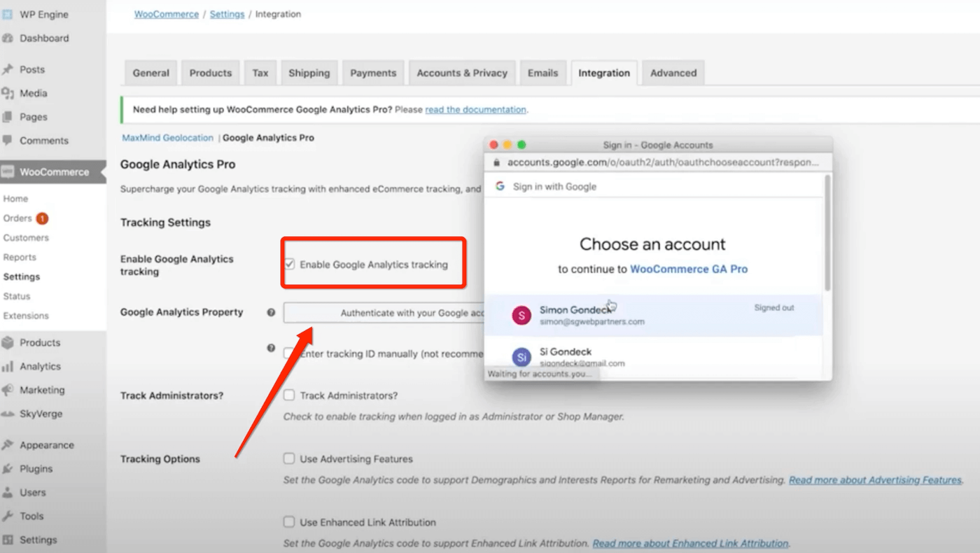Open Read more about Advertising Features link
The height and width of the screenshot is (553, 980).
click(876, 480)
